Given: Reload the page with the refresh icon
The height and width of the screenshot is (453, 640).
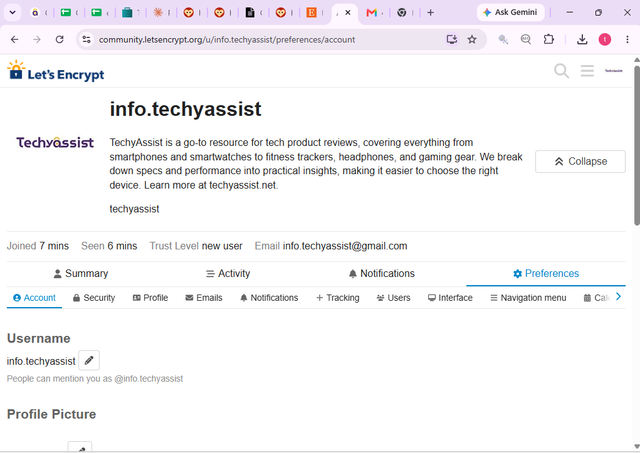Looking at the screenshot, I should [60, 40].
